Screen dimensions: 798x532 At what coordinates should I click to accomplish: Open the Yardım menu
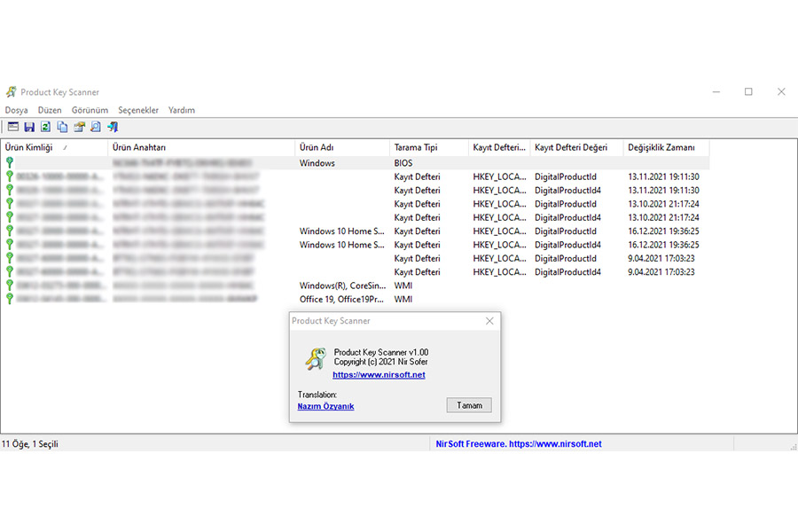[x=182, y=110]
